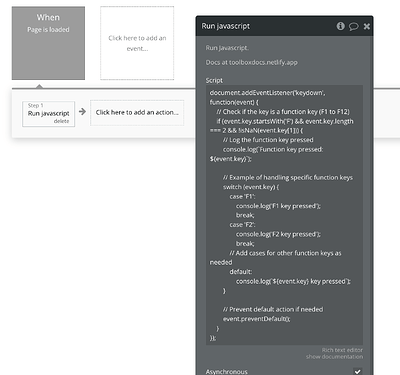Click the "case 'F1':" code line
Screen dimensions: 400x375
[x=242, y=197]
